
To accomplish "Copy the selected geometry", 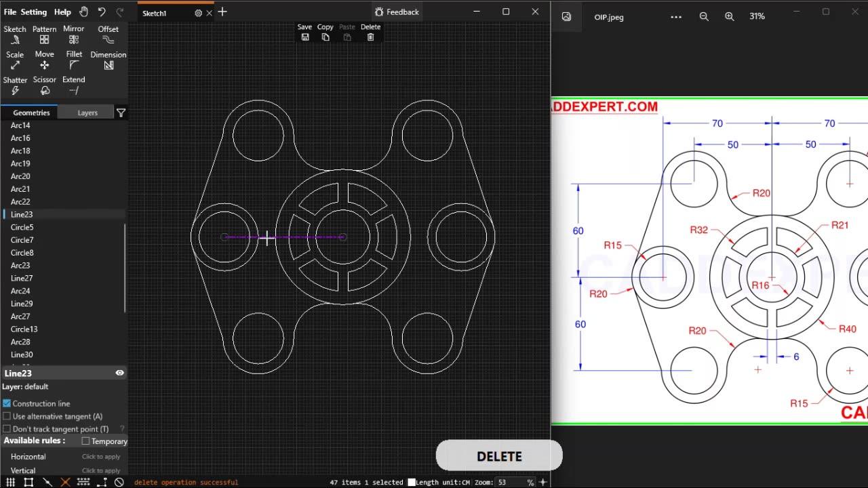I will (325, 33).
